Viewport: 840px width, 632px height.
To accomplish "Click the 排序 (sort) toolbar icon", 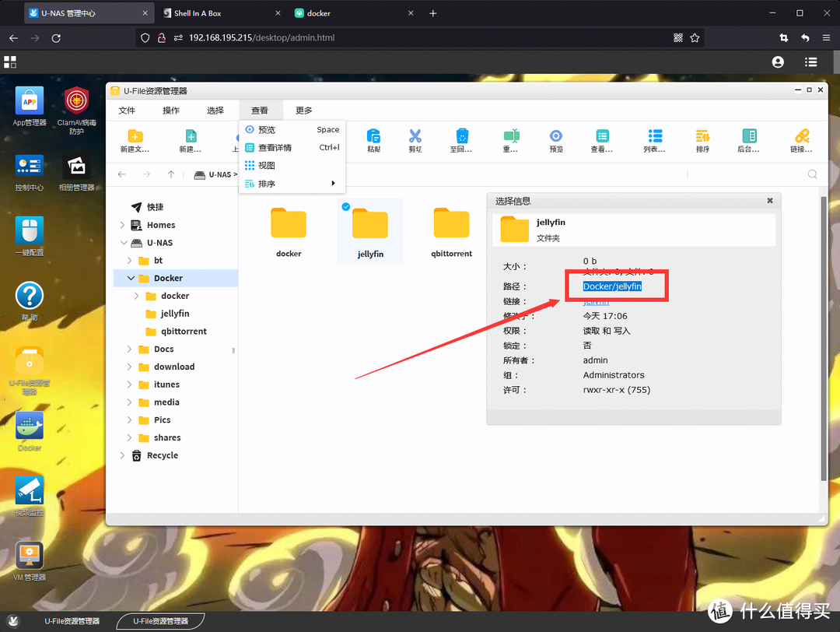I will click(702, 136).
